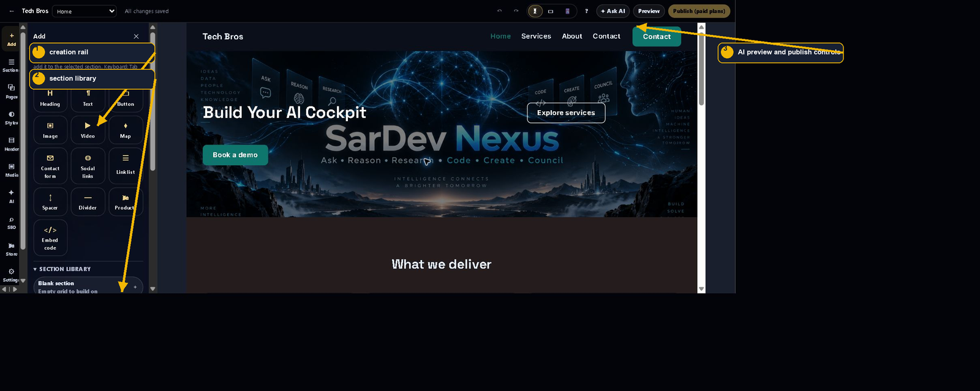The width and height of the screenshot is (980, 391).
Task: Add a Button element
Action: (x=126, y=99)
